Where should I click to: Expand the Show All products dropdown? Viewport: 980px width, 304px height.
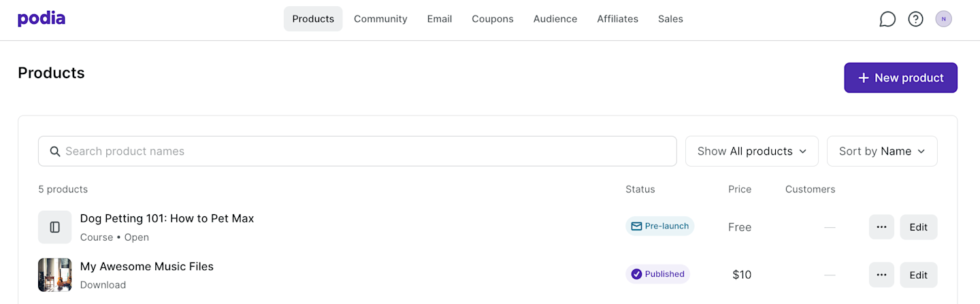tap(751, 151)
